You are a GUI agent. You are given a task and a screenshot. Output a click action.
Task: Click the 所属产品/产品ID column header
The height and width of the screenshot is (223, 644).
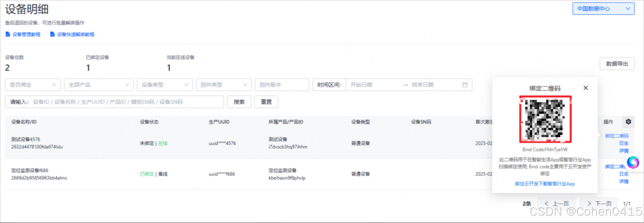[286, 122]
